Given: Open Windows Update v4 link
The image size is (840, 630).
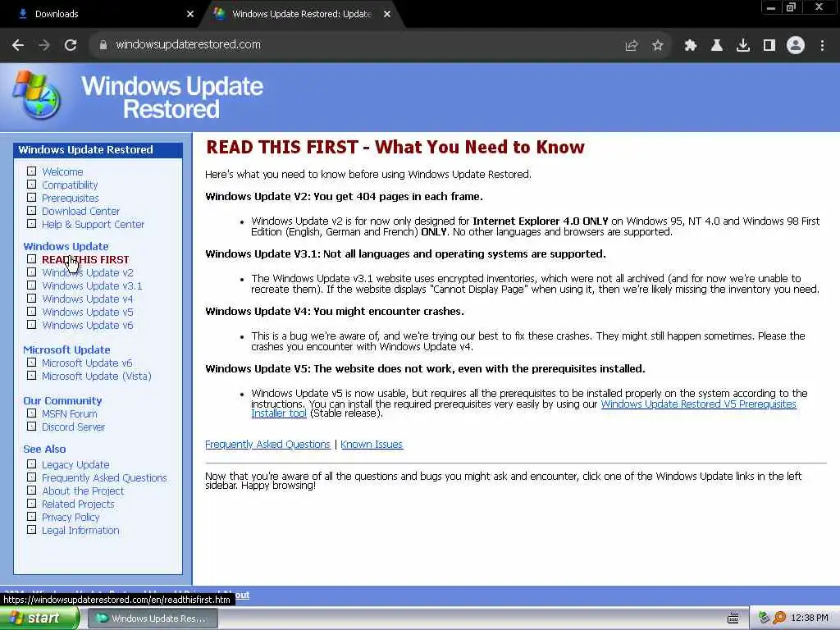Looking at the screenshot, I should point(87,299).
